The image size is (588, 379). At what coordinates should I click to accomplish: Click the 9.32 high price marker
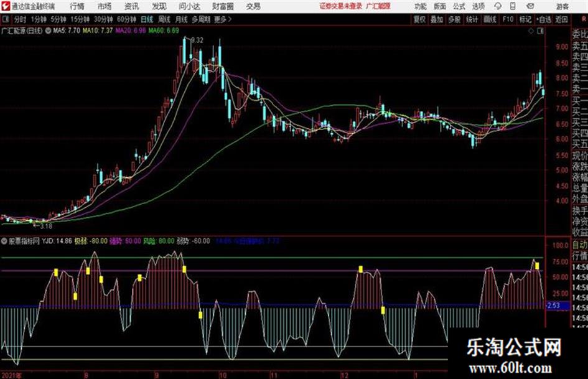click(197, 40)
